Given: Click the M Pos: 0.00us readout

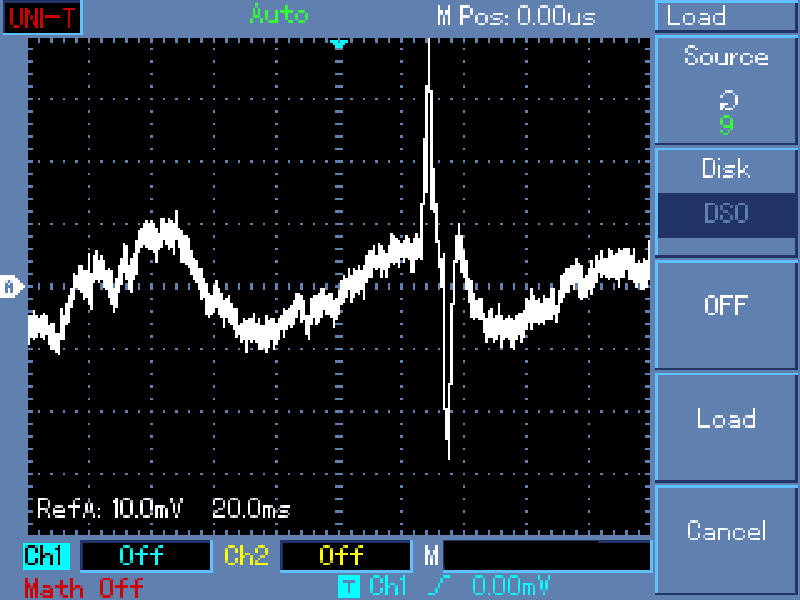Looking at the screenshot, I should click(x=516, y=16).
